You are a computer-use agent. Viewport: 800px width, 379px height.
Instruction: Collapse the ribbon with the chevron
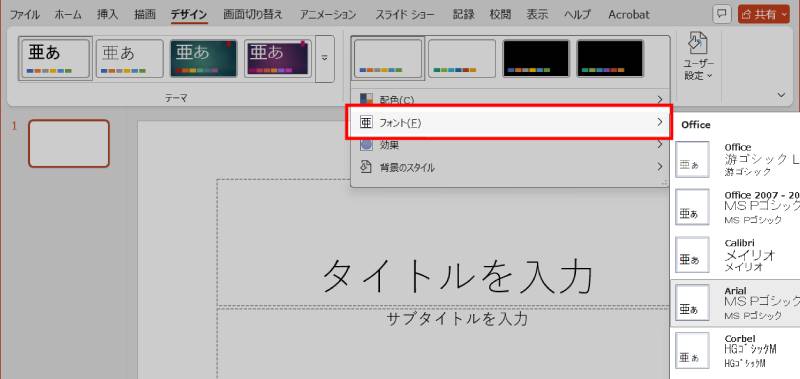coord(781,95)
